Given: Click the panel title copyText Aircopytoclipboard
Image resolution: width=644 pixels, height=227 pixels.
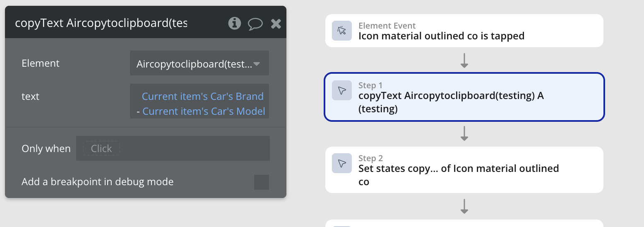Looking at the screenshot, I should tap(101, 23).
